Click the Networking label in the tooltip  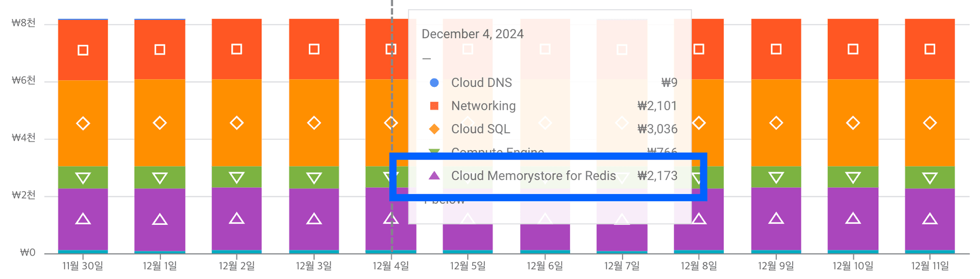pos(483,106)
